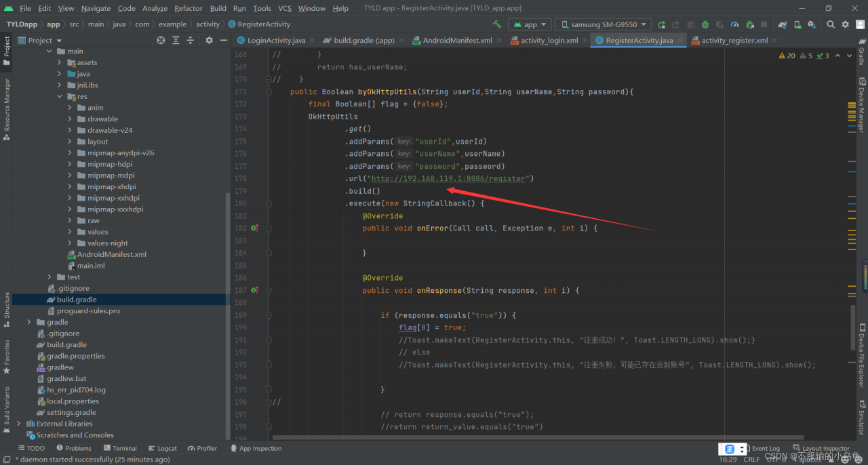Toggle Device Manager side panel
The width and height of the screenshot is (868, 465).
pyautogui.click(x=861, y=106)
